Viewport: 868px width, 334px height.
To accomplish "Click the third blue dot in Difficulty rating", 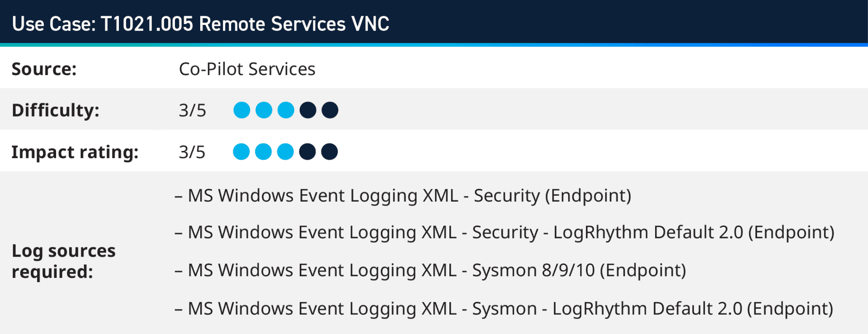I will pos(286,110).
